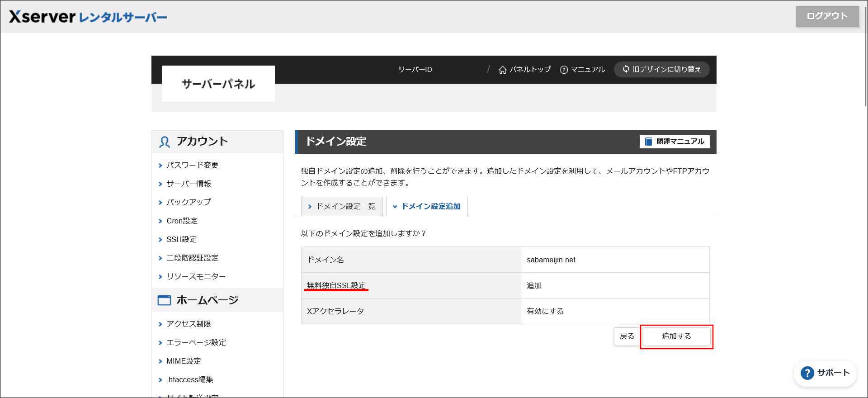
Task: Click refresh icon in 旧デザインに切り替え
Action: [626, 69]
